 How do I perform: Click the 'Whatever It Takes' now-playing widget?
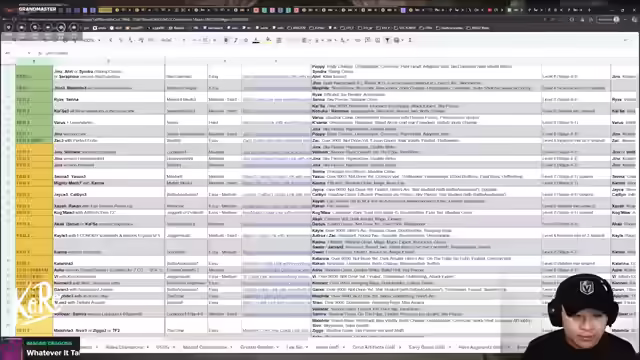tap(41, 349)
